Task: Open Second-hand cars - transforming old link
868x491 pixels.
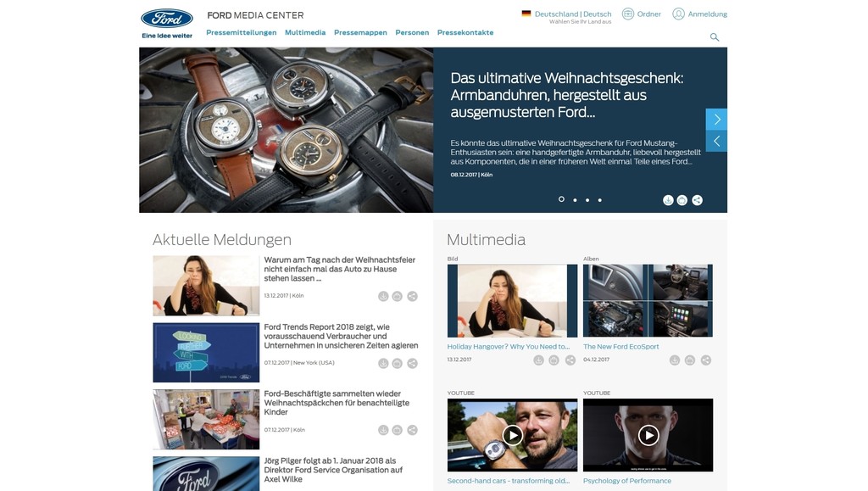Action: pos(509,481)
